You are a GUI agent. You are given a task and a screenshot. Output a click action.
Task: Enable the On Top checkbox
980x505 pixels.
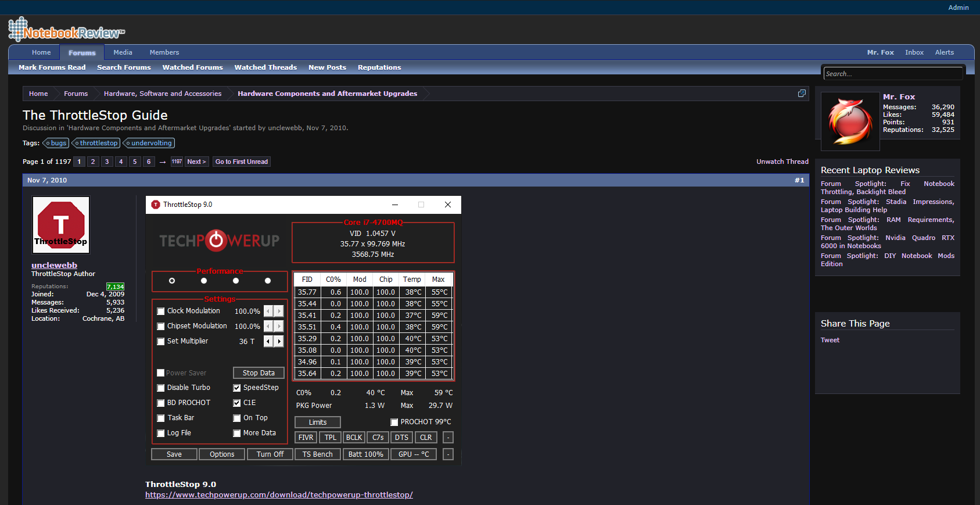click(237, 418)
